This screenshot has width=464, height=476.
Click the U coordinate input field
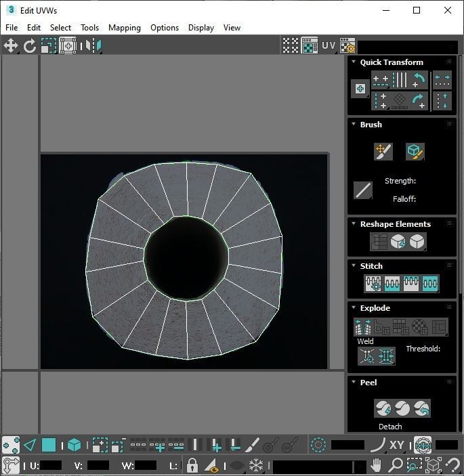(51, 465)
